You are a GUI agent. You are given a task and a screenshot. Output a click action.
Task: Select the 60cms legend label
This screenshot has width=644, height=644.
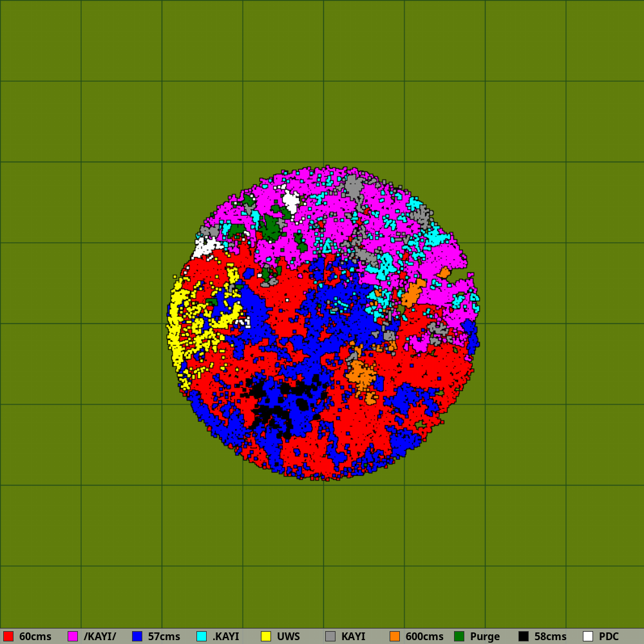pos(35,637)
